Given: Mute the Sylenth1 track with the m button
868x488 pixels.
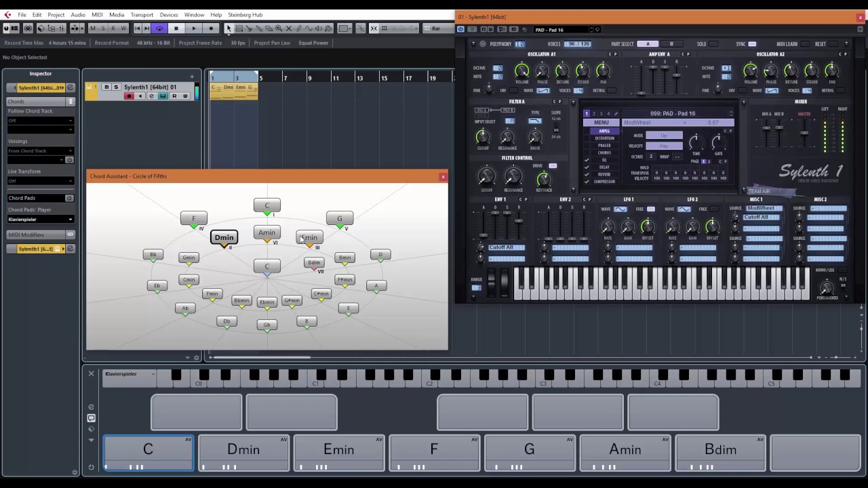Looking at the screenshot, I should coord(106,87).
